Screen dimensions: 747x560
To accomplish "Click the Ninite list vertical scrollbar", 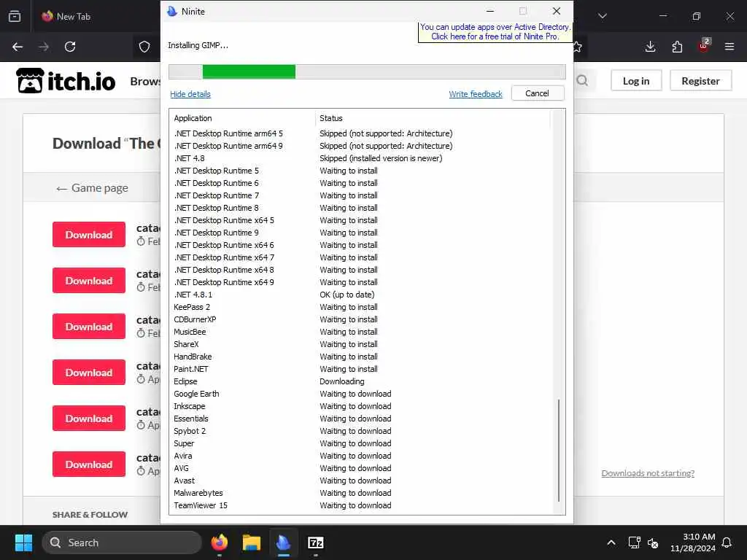I will (558, 450).
